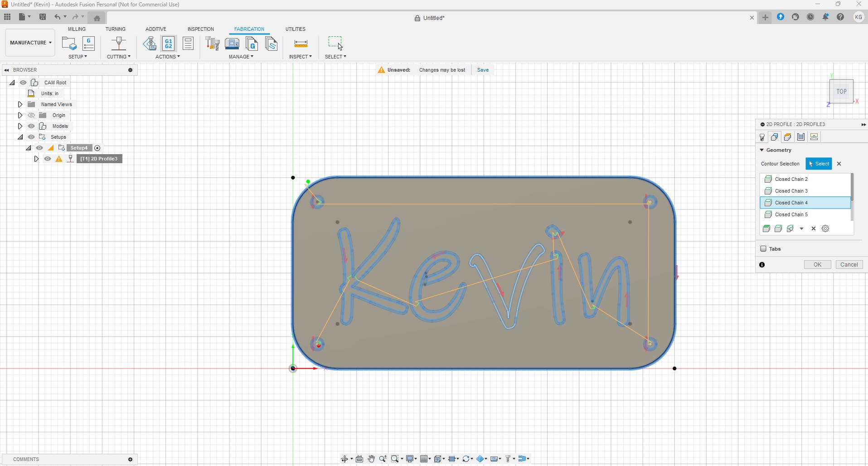Open the ACTIONS dropdown menu

(168, 57)
